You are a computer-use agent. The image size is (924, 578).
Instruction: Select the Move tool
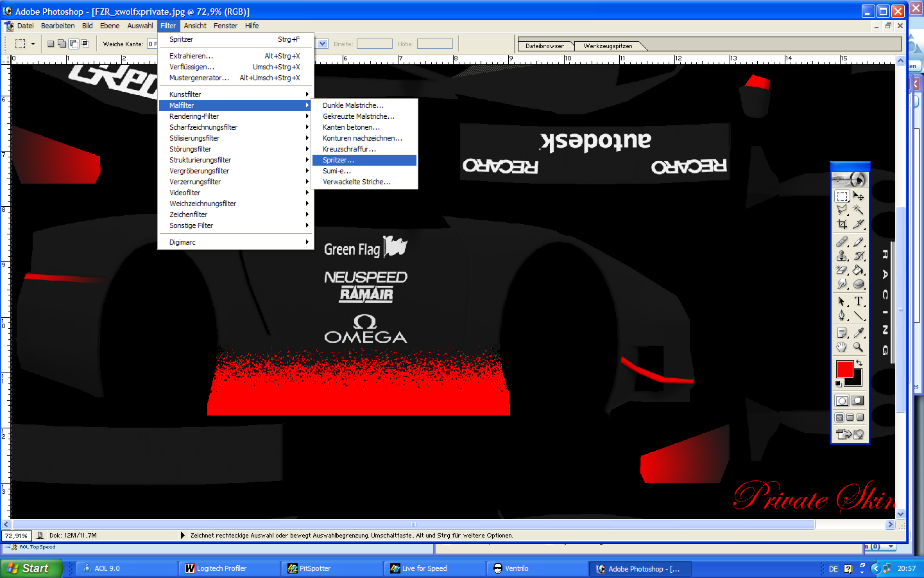pyautogui.click(x=858, y=196)
